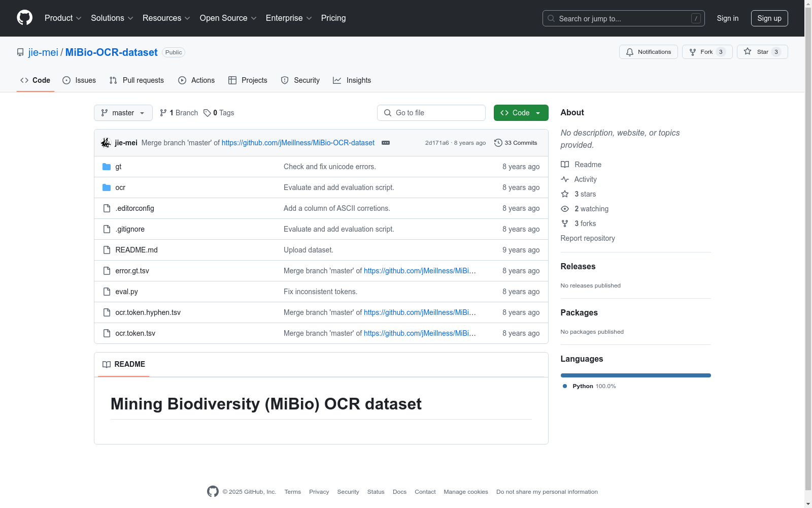Click the fork icon beside 3 forks

565,224
